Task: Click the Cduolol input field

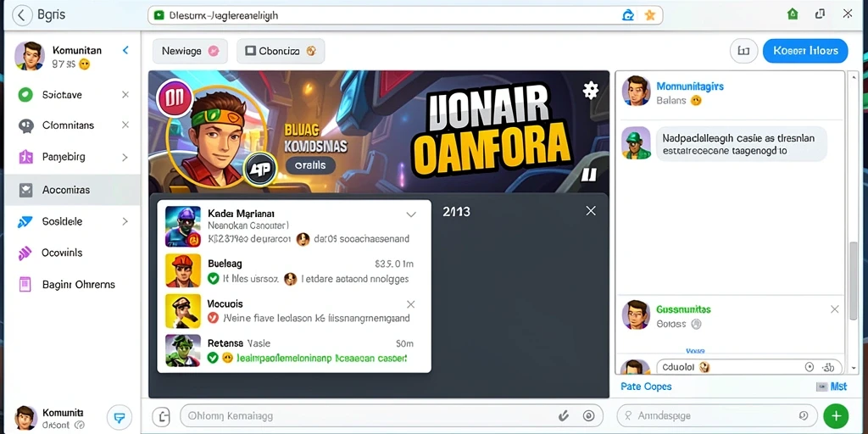Action: coord(749,367)
